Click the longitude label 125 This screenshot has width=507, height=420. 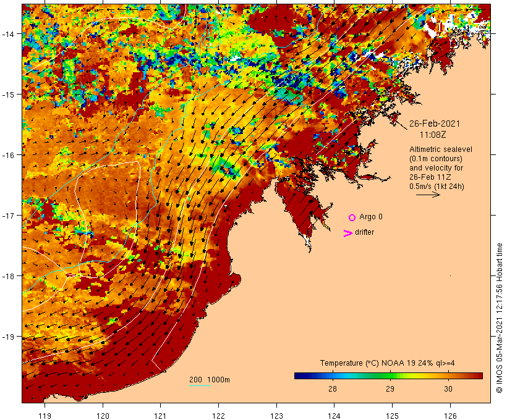(392, 416)
